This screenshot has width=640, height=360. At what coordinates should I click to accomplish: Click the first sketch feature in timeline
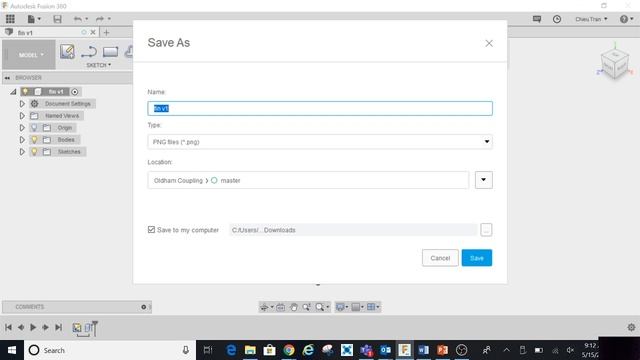pyautogui.click(x=77, y=327)
